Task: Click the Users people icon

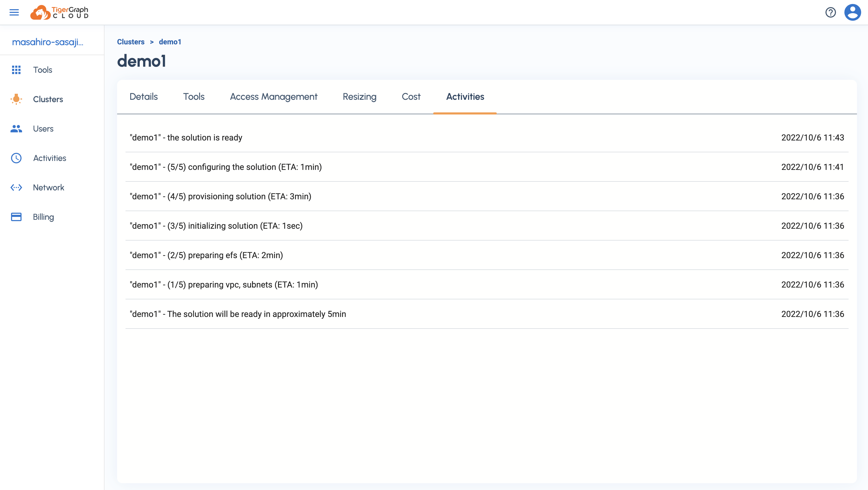Action: pos(16,129)
